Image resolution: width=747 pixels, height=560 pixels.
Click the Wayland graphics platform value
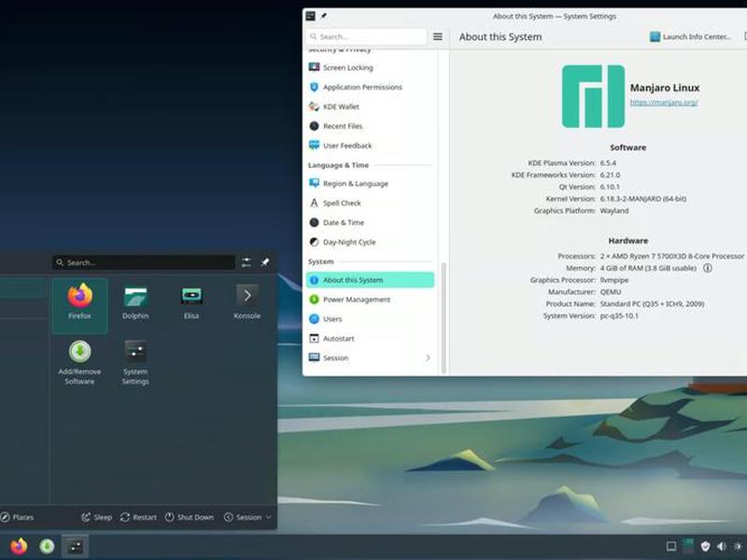click(614, 211)
